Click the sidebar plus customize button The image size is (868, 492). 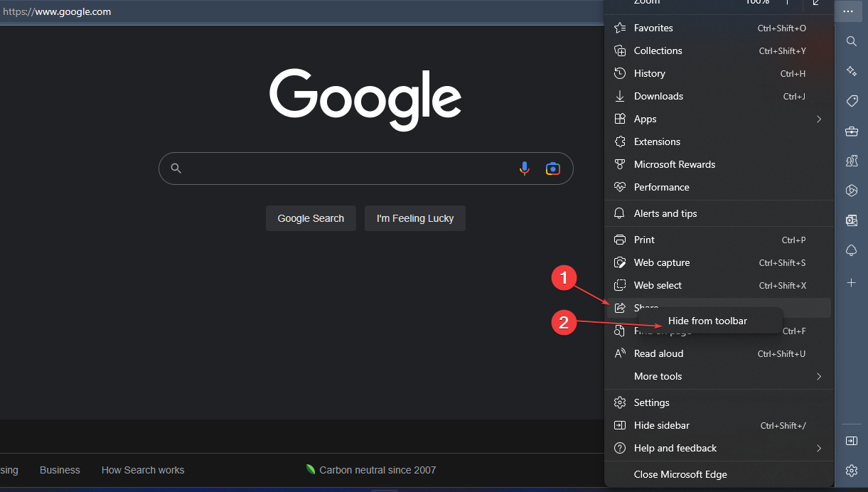(x=851, y=282)
